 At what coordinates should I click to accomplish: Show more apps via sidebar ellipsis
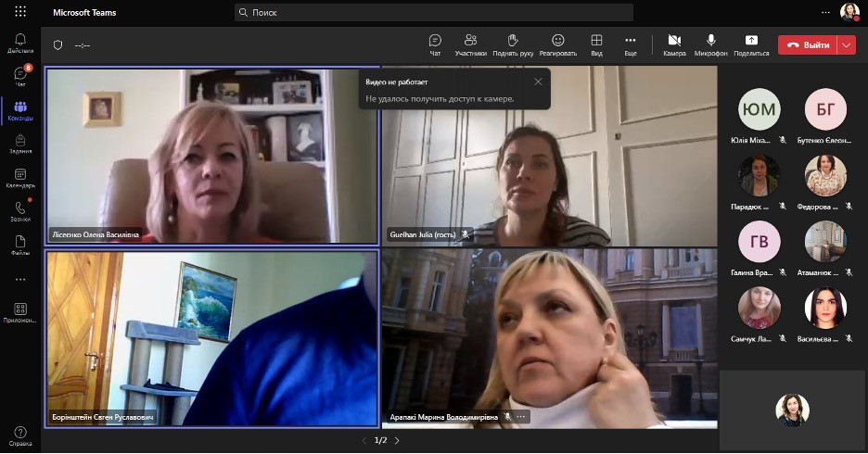[20, 279]
